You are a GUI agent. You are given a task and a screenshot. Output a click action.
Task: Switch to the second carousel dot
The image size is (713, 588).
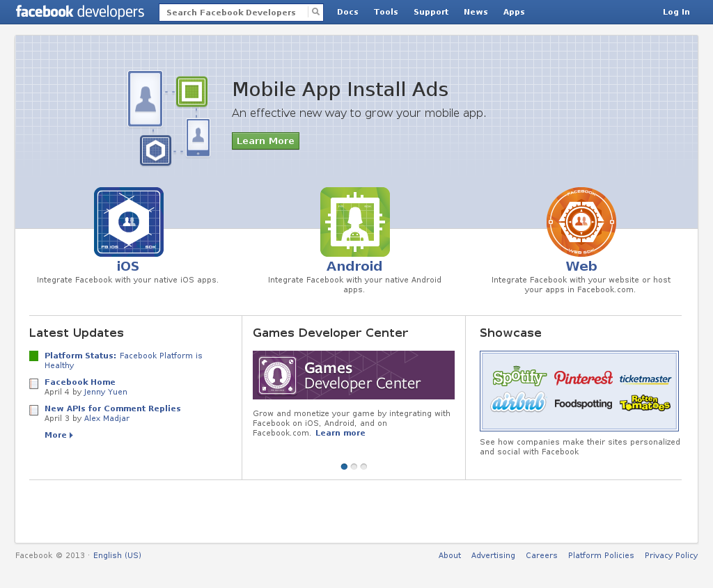(354, 466)
